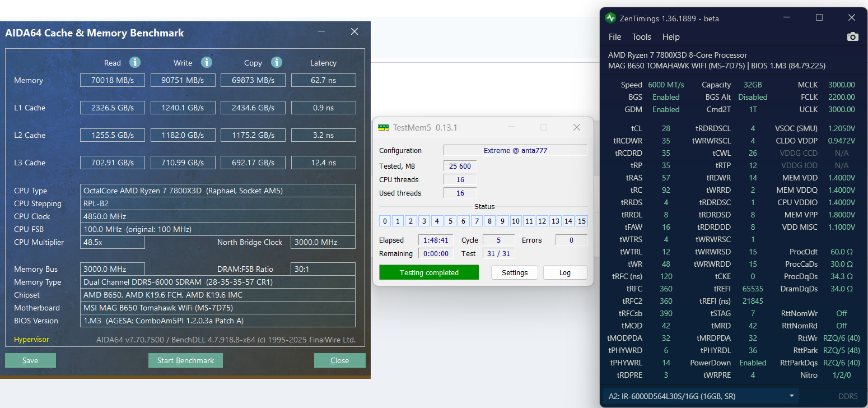Viewport: 868px width, 408px height.
Task: Click the Write info icon in AIDA64
Action: 207,62
